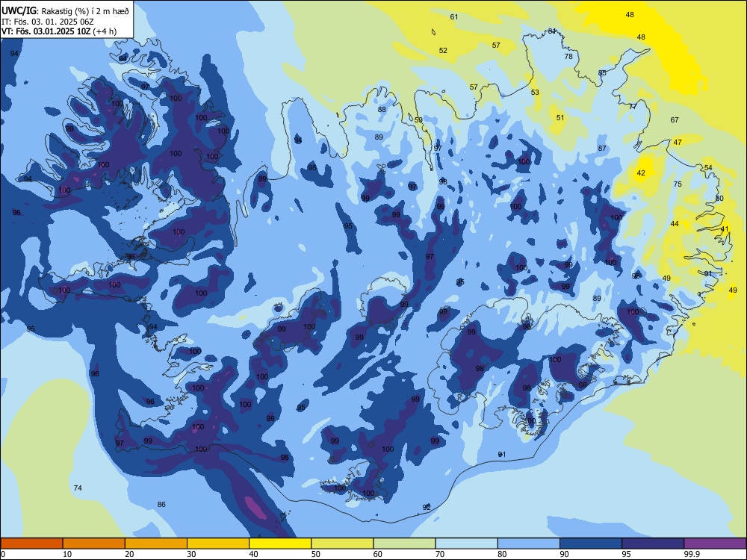The height and width of the screenshot is (560, 747).
Task: Click the humidity value 77 on the map
Action: [x=632, y=106]
